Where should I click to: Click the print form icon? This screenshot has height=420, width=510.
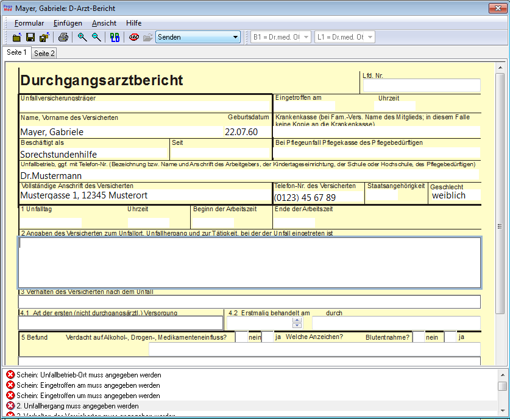[63, 37]
